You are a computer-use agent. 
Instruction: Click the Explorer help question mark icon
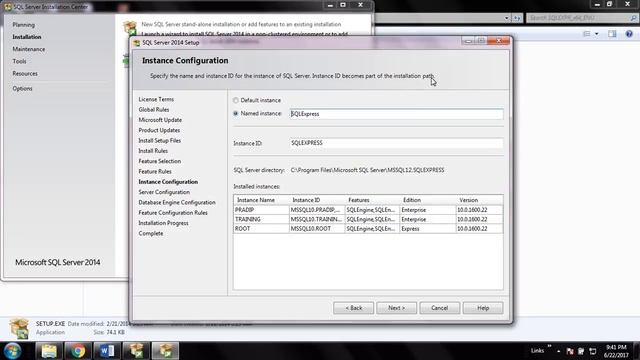tap(629, 34)
